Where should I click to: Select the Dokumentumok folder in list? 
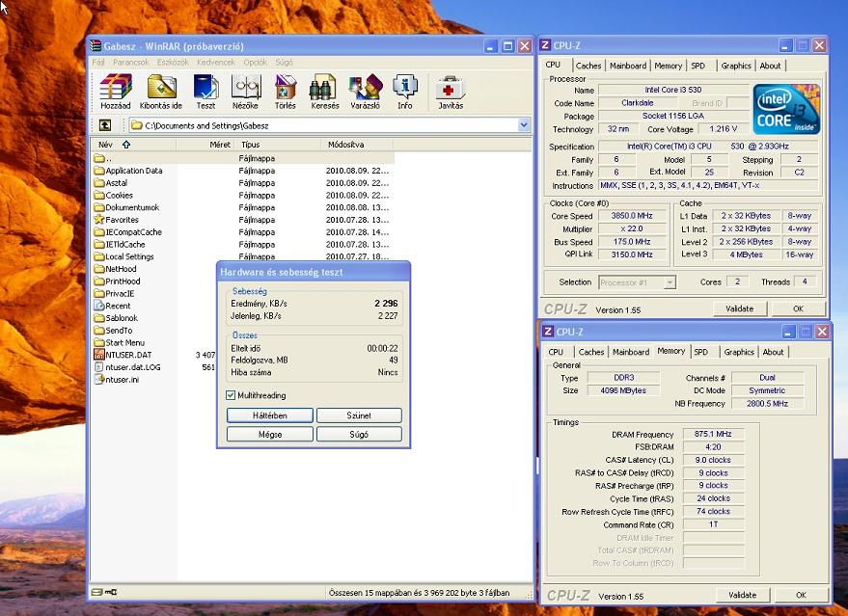coord(132,207)
